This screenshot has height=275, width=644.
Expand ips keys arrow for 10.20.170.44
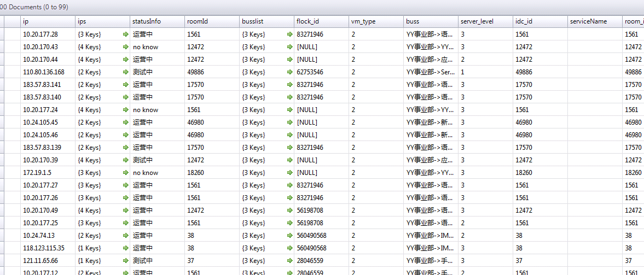point(126,60)
